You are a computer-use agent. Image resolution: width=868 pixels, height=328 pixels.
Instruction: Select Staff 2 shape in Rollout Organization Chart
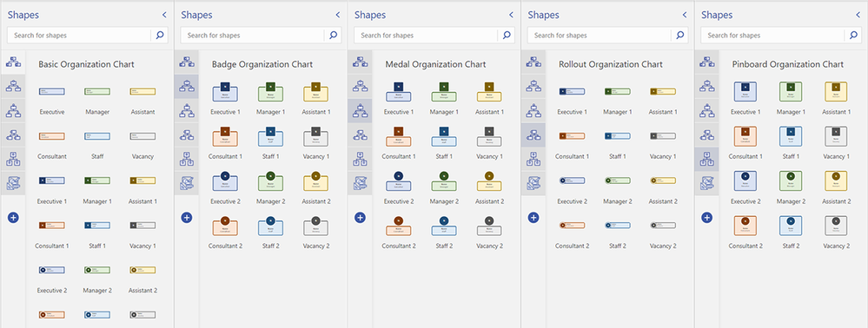tap(618, 225)
